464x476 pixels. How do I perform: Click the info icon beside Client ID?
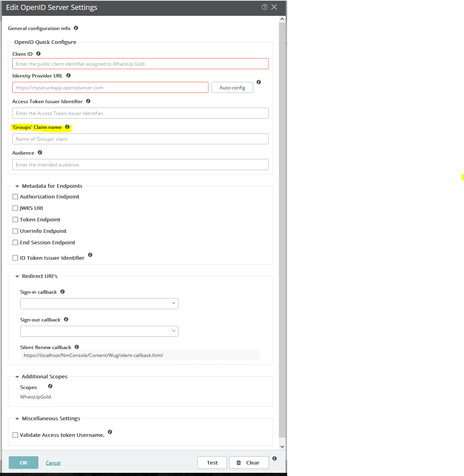tap(38, 53)
